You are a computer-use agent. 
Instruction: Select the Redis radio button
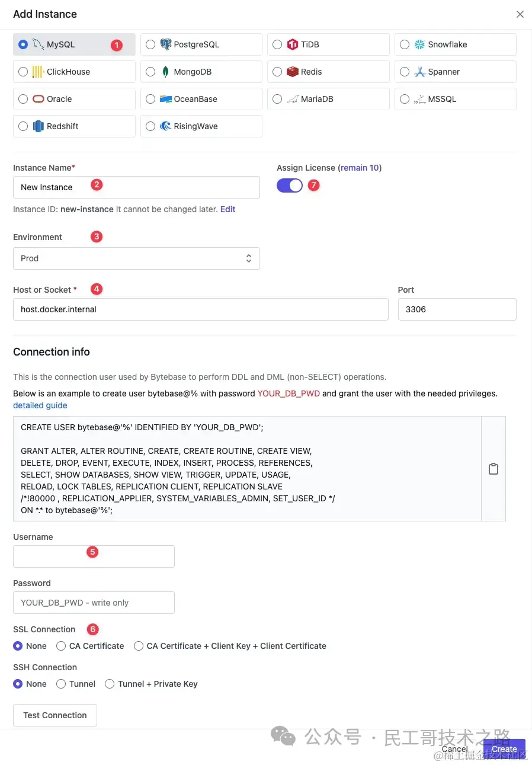[x=277, y=72]
